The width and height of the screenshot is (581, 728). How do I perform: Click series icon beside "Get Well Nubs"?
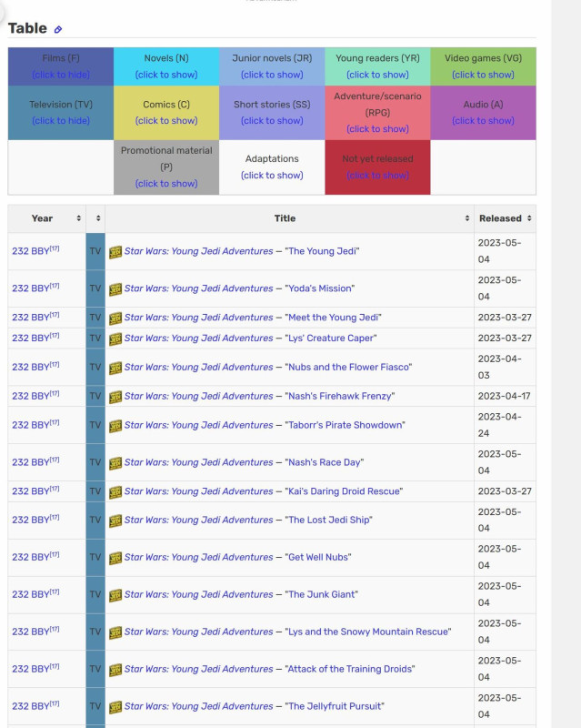point(115,558)
